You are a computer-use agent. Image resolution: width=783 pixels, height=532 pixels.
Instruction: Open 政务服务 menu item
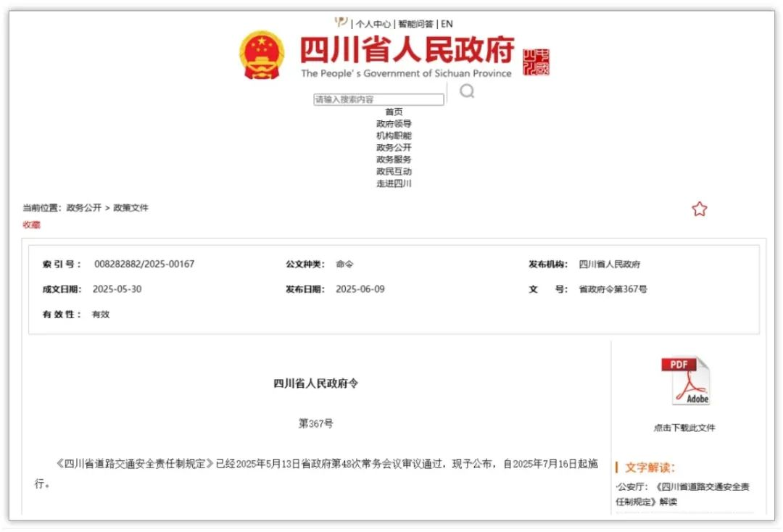pos(394,159)
